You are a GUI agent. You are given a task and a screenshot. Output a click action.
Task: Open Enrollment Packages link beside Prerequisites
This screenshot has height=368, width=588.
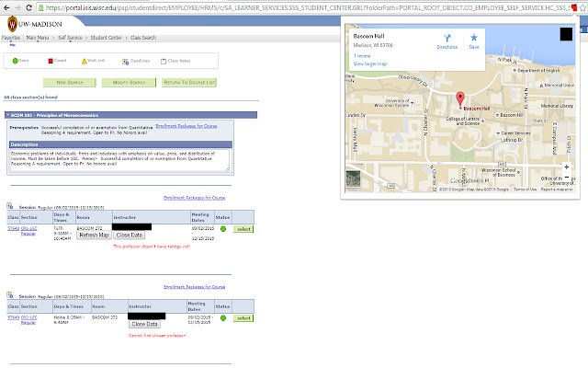pos(187,126)
